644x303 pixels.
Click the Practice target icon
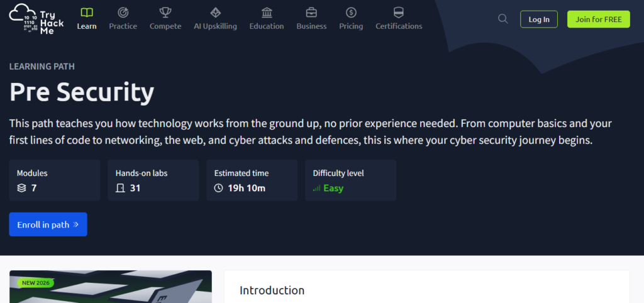(x=123, y=13)
